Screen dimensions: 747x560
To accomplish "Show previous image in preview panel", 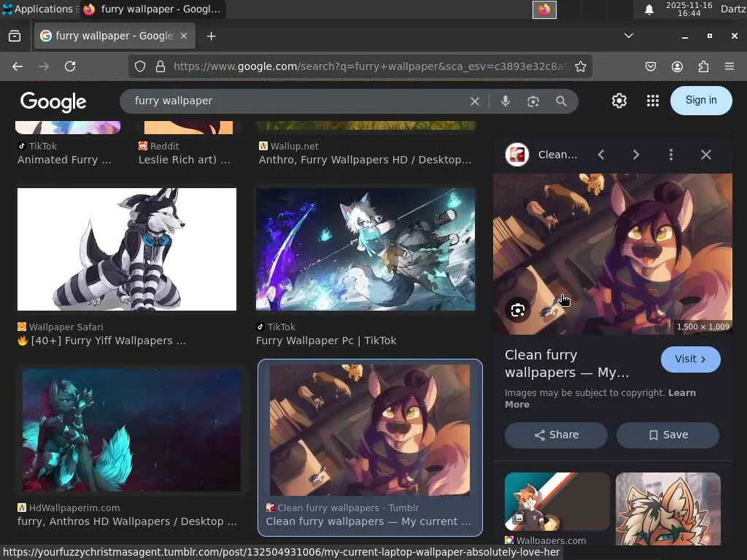I will pyautogui.click(x=601, y=155).
